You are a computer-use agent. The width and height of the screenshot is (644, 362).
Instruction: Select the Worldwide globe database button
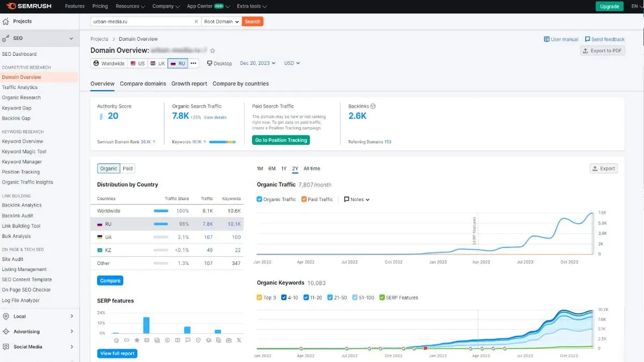[109, 63]
